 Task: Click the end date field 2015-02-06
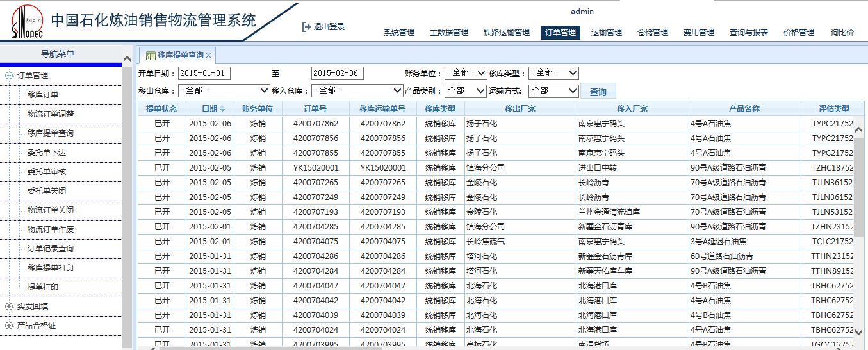[x=338, y=74]
